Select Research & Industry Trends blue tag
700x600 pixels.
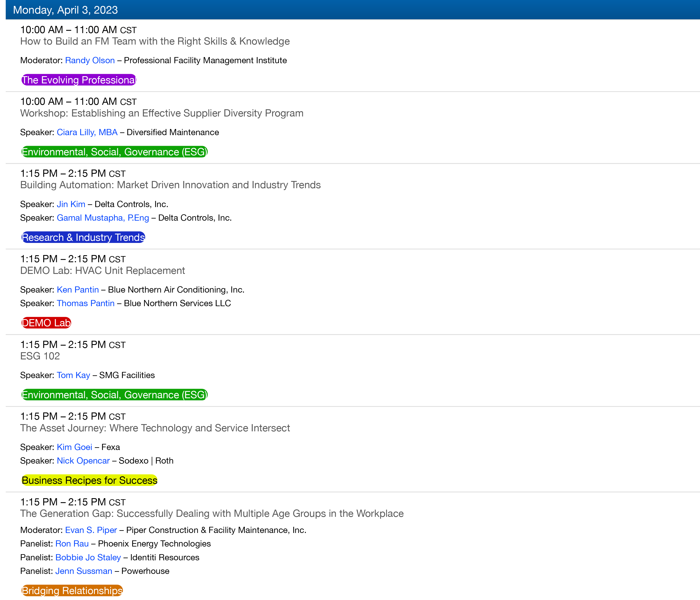[83, 237]
